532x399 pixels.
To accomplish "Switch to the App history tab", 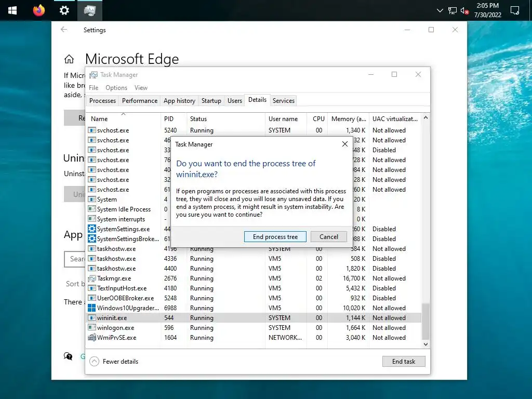I will pyautogui.click(x=179, y=100).
